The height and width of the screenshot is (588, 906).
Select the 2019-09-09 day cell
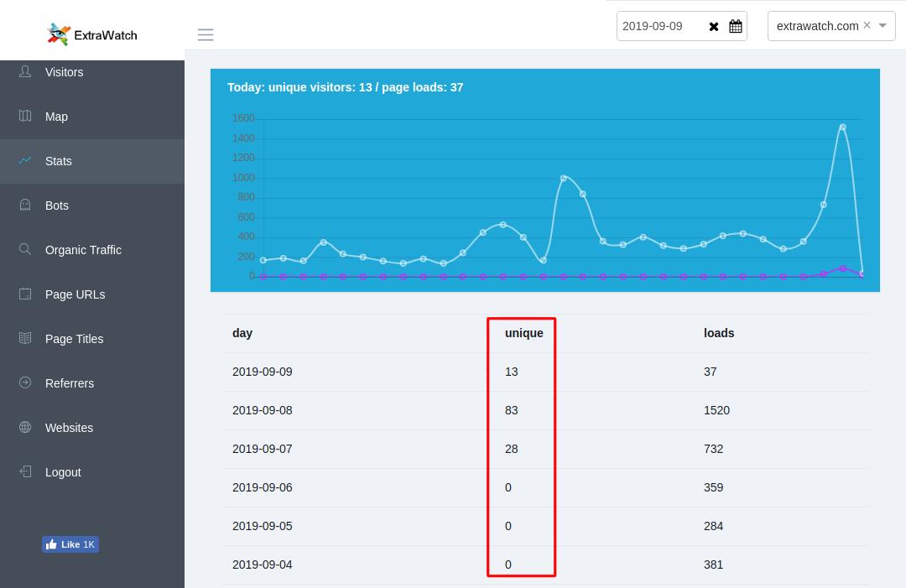coord(263,372)
